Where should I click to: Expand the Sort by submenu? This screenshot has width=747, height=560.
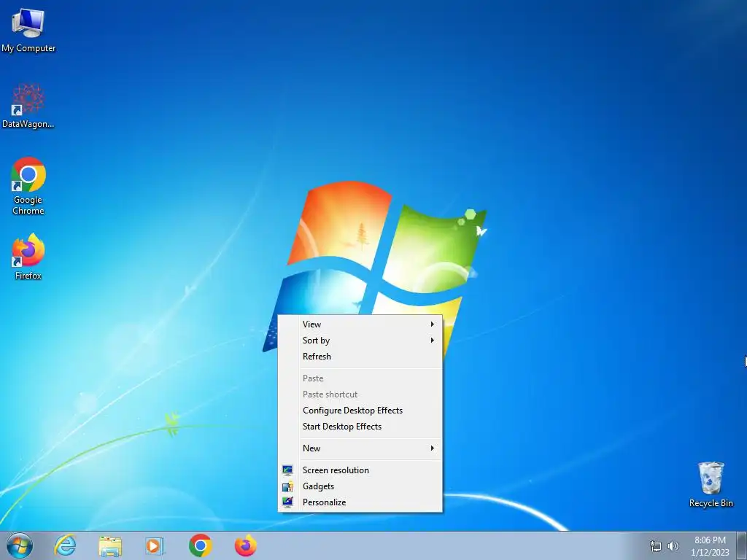(360, 341)
